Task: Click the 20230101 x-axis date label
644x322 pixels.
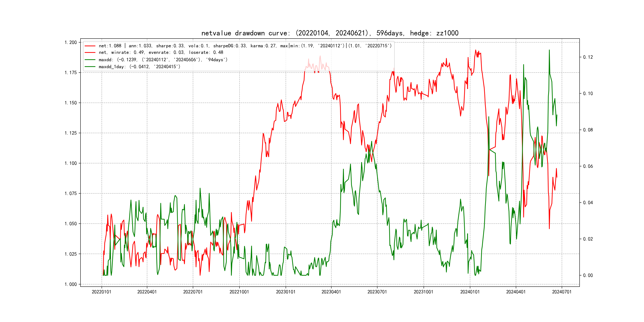Action: [285, 292]
